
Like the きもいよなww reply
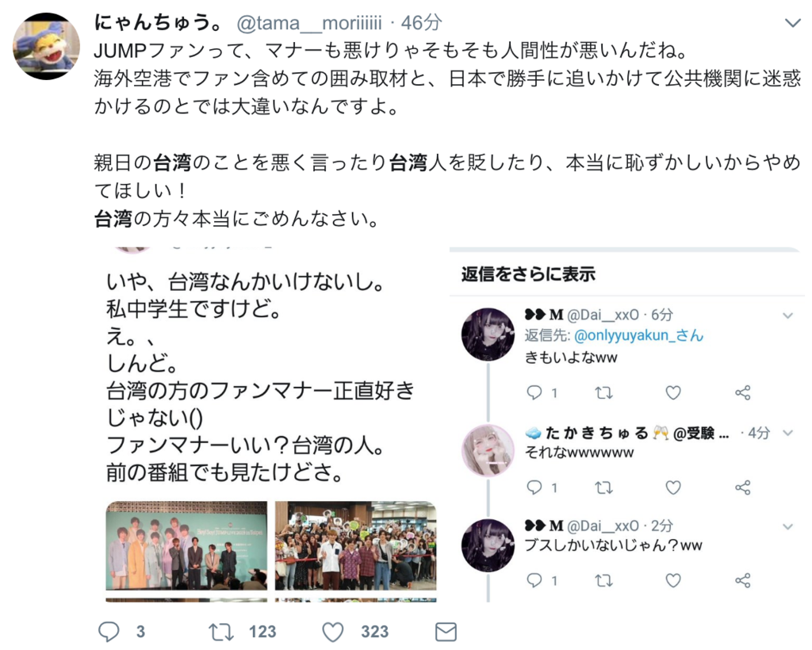pos(672,393)
